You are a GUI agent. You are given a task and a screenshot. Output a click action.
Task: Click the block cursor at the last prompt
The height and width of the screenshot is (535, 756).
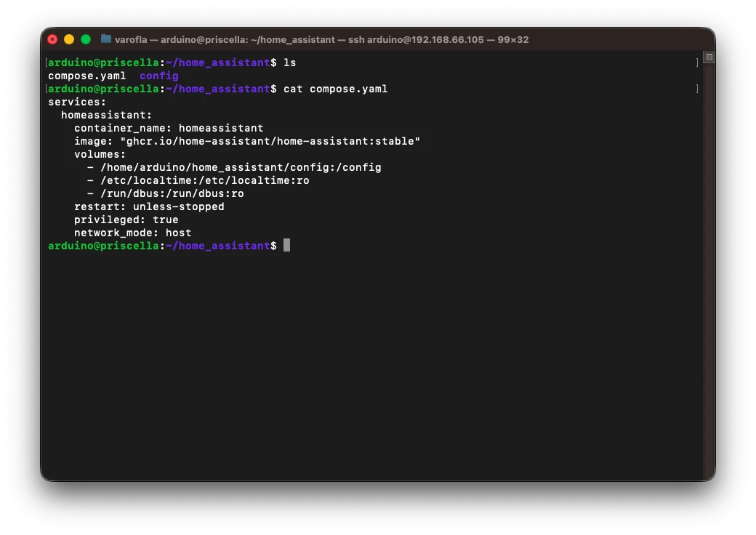point(286,246)
